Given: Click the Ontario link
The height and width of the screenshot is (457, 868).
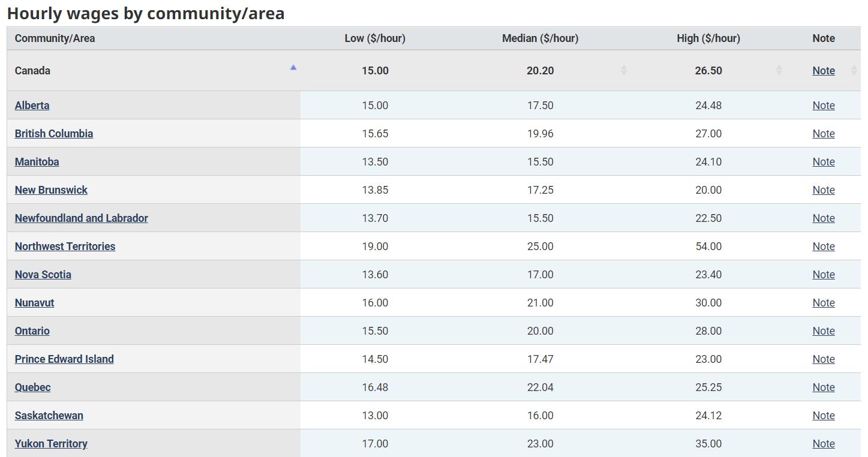Looking at the screenshot, I should click(x=32, y=330).
